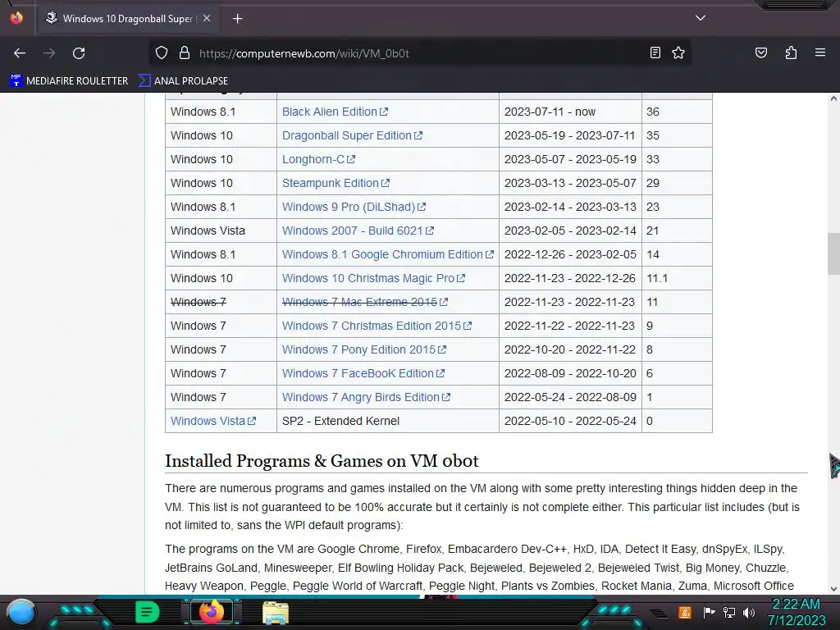
Task: View site security padlock info
Action: click(185, 53)
